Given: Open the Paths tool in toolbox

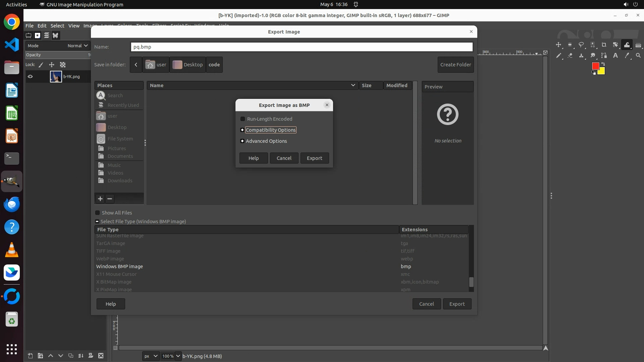Looking at the screenshot, I should 604,56.
